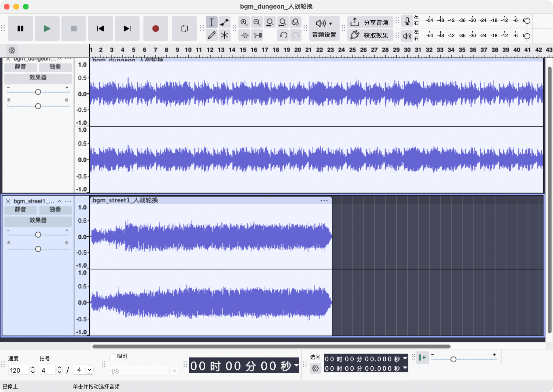Click the Pause button

tap(20, 28)
